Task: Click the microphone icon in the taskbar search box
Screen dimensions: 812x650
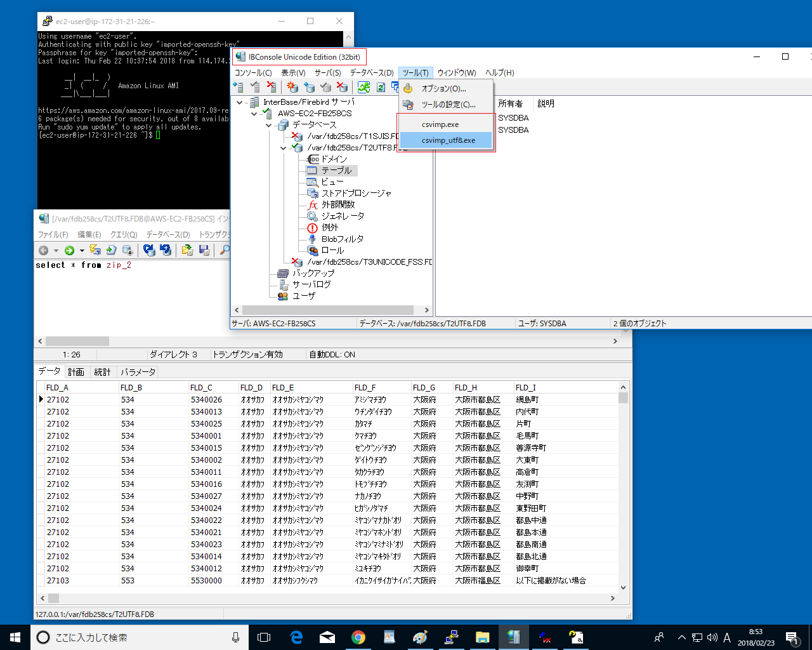Action: click(236, 637)
